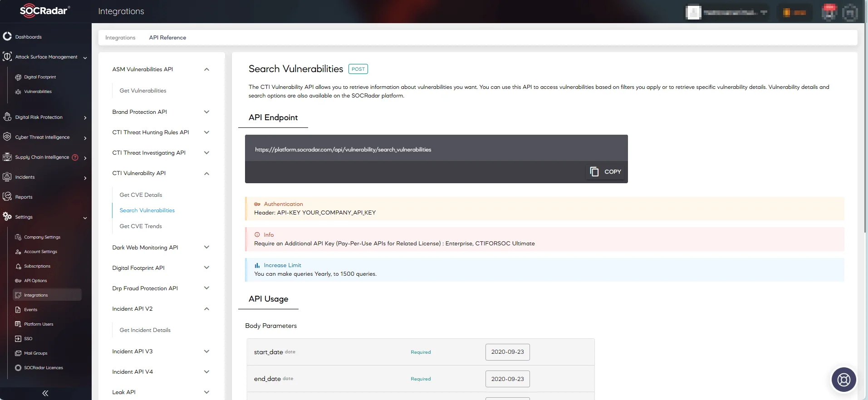Select Get CVE Trends endpoint

[x=141, y=226]
